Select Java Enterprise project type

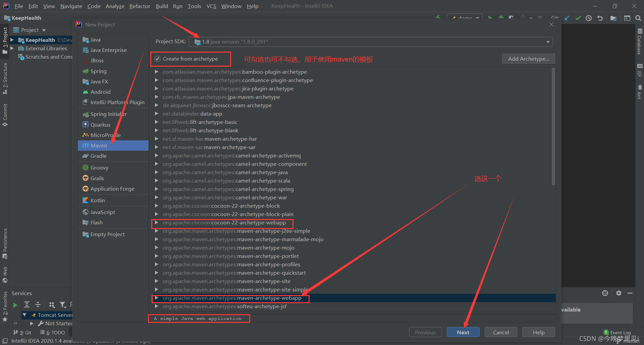point(113,50)
